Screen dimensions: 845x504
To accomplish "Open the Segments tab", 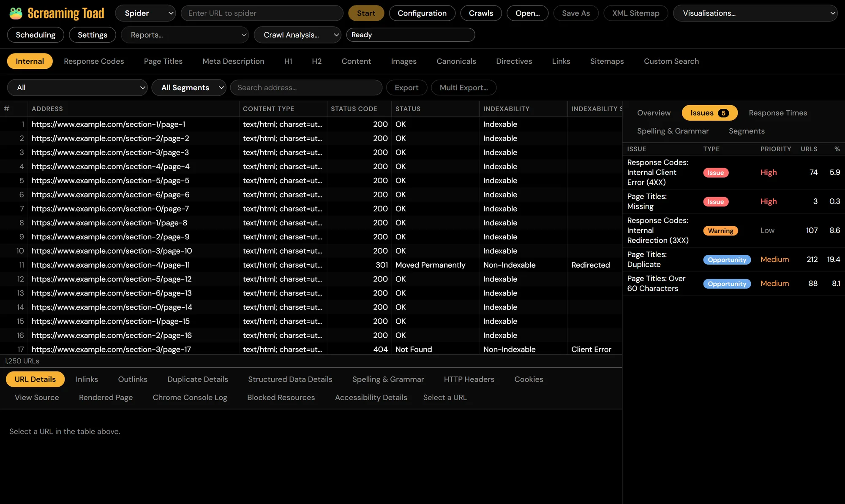I will pos(747,131).
